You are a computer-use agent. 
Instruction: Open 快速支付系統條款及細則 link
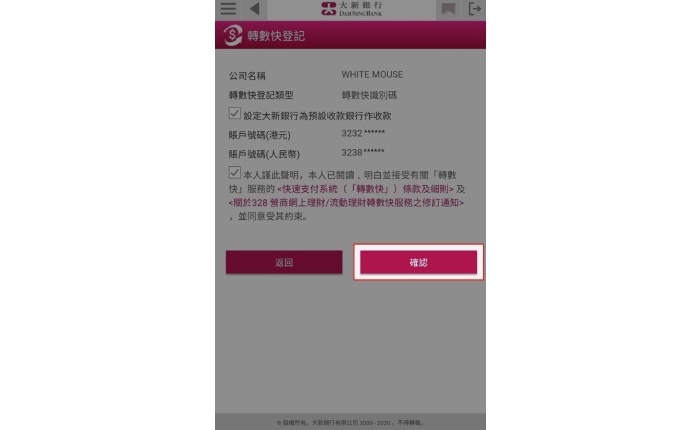pos(365,189)
